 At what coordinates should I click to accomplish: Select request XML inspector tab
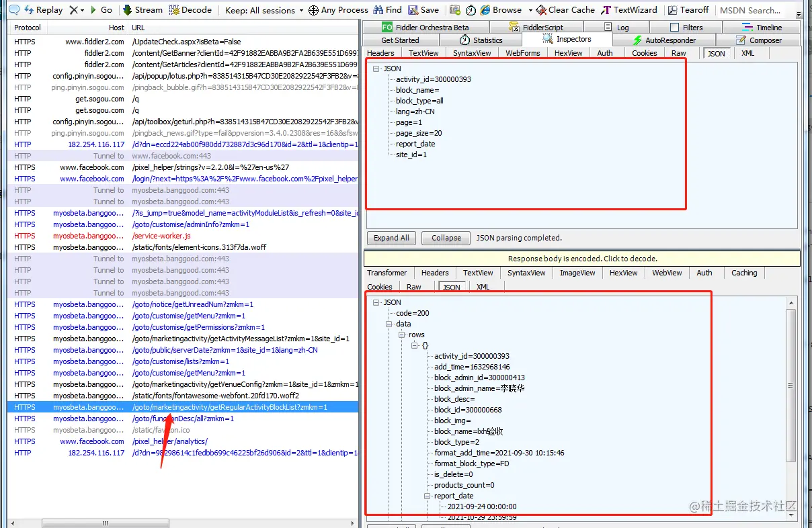pyautogui.click(x=747, y=53)
